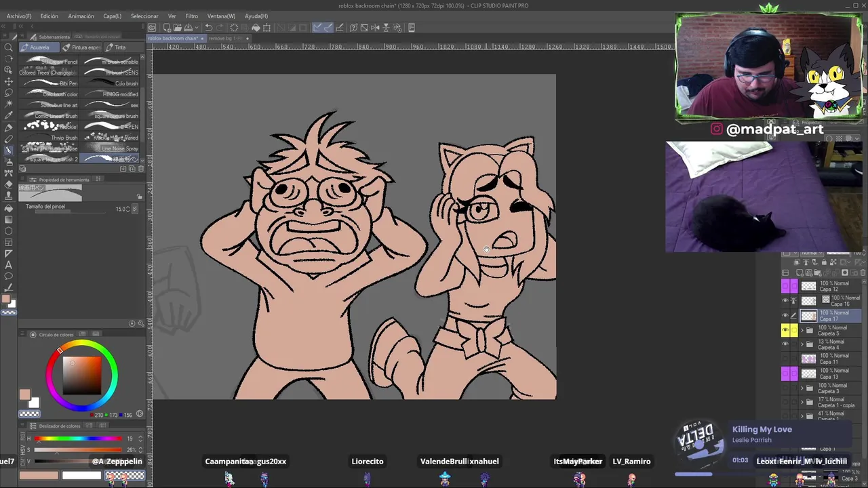This screenshot has height=488, width=868.
Task: Duplicate sub tool icon in brush panel
Action: [x=131, y=169]
